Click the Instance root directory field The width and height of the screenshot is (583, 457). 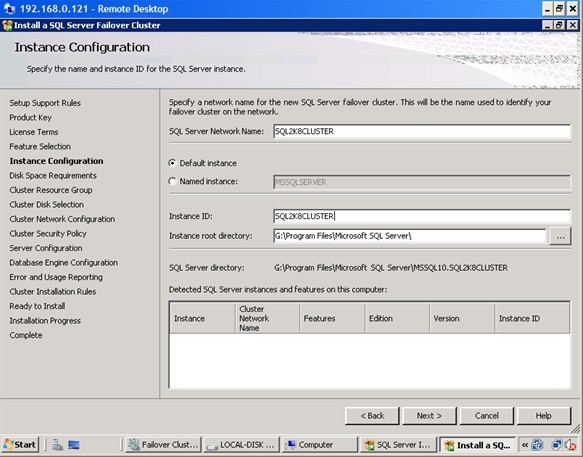pos(409,236)
